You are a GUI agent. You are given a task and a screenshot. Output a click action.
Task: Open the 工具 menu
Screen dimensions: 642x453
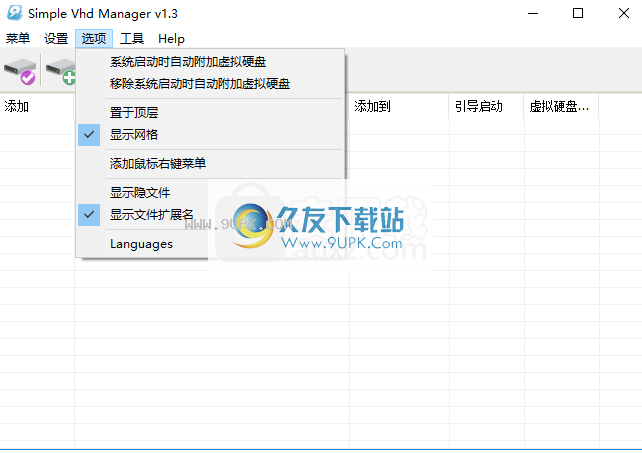132,39
